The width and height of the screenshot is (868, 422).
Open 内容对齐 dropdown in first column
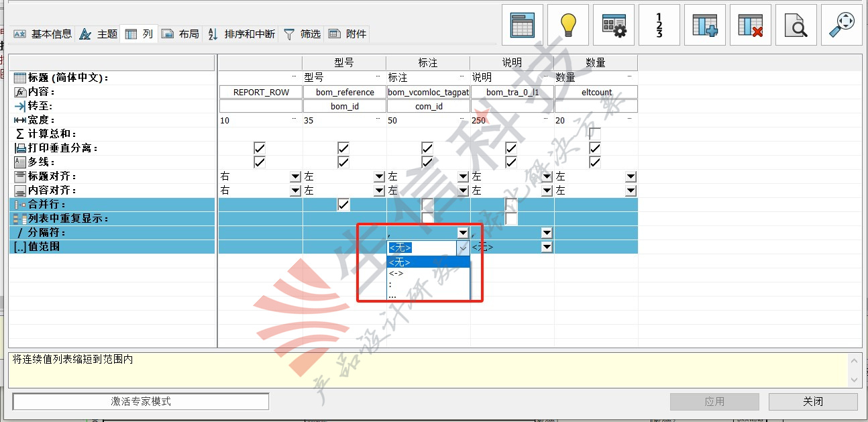pyautogui.click(x=295, y=191)
